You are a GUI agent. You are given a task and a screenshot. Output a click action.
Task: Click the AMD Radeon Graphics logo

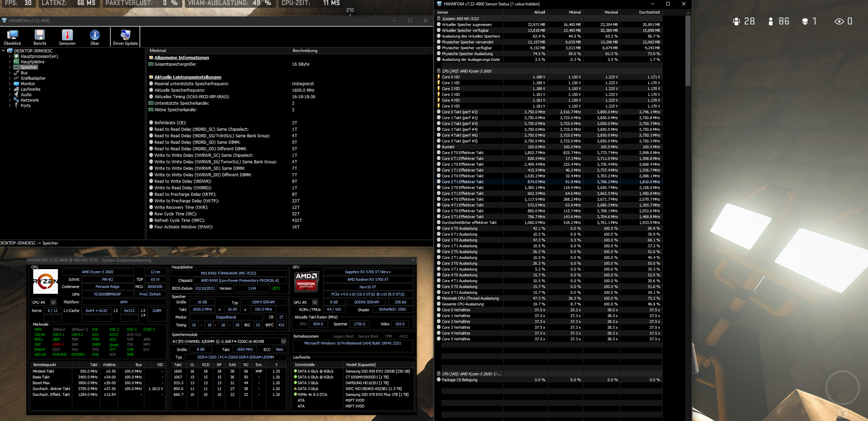click(x=306, y=281)
